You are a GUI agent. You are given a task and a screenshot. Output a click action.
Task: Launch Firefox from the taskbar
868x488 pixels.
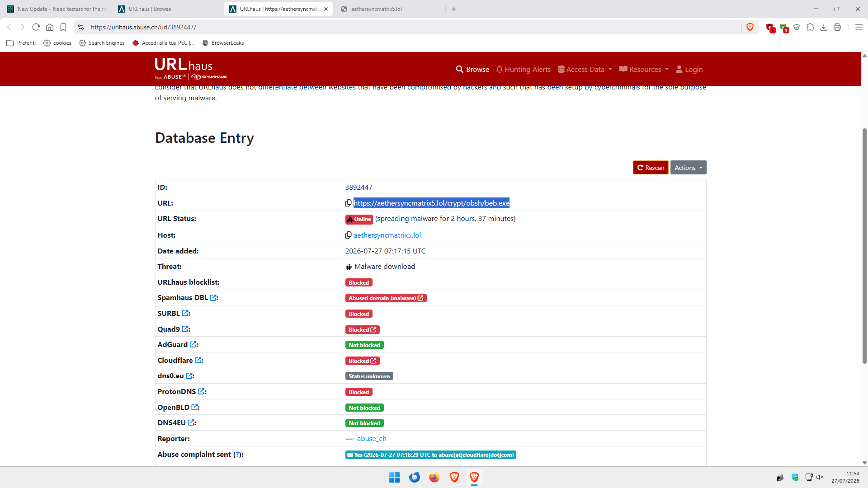[434, 477]
